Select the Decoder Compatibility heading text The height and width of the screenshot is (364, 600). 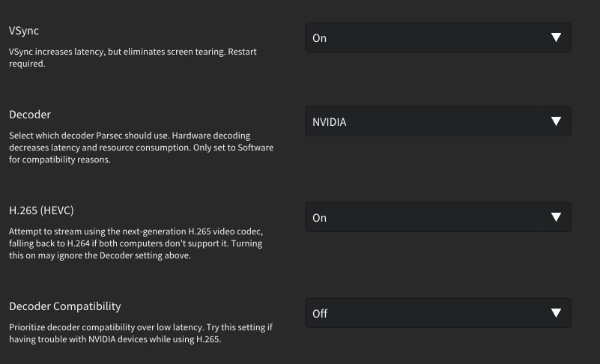tap(65, 306)
